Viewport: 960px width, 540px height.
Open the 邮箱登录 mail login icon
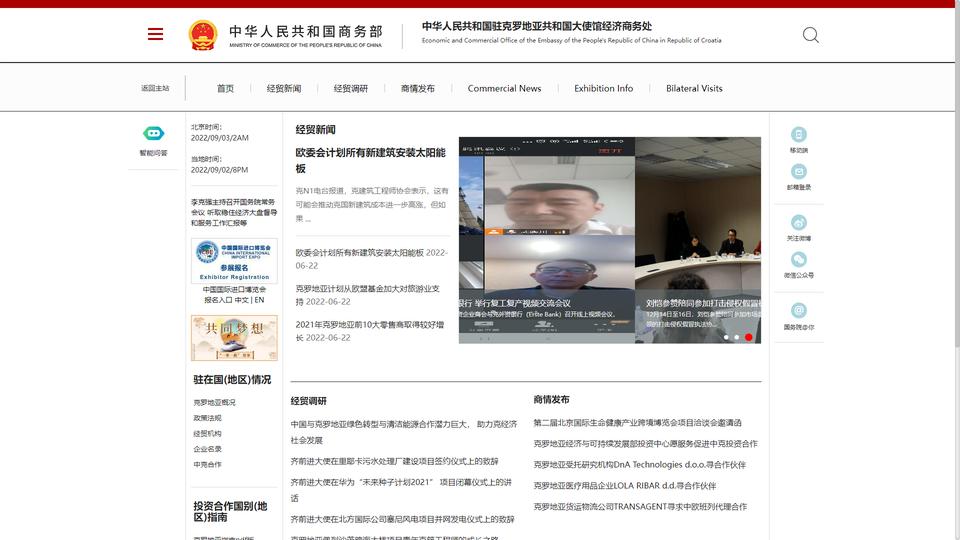click(798, 171)
